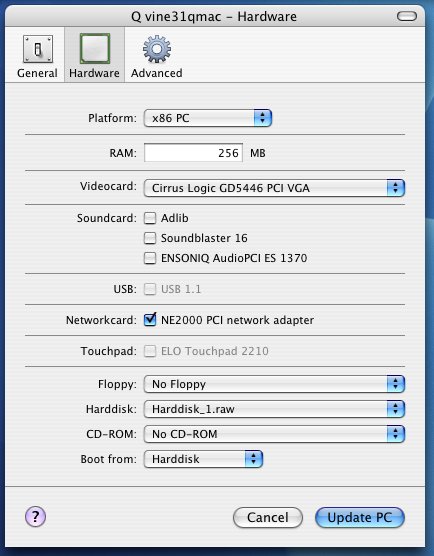This screenshot has width=434, height=556.
Task: Enable the Adlib soundcard checkbox
Action: [150, 218]
